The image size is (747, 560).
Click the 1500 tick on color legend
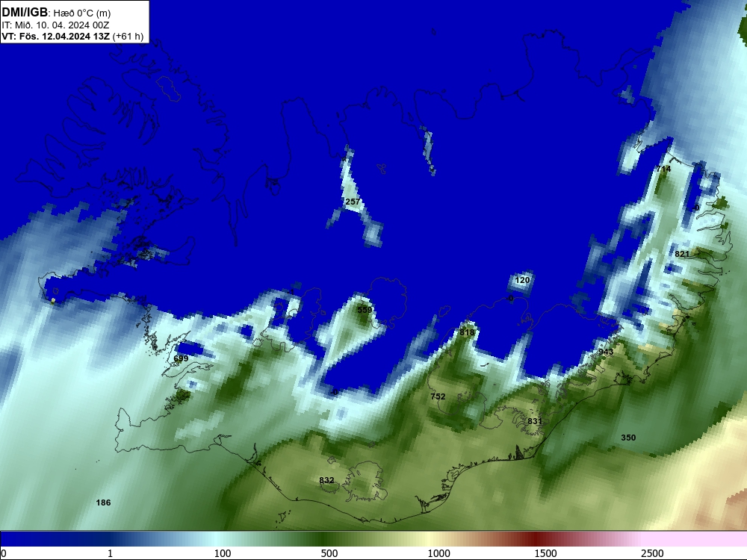click(x=545, y=553)
